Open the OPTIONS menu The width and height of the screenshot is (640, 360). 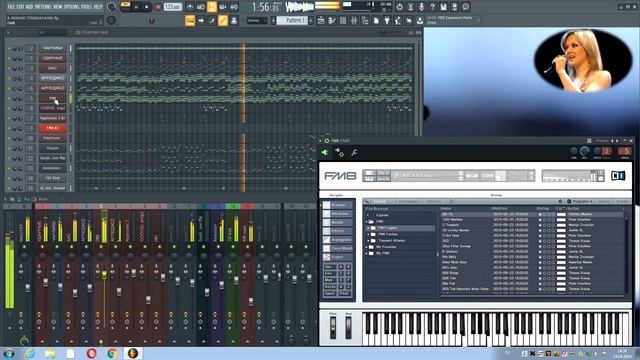(x=72, y=7)
